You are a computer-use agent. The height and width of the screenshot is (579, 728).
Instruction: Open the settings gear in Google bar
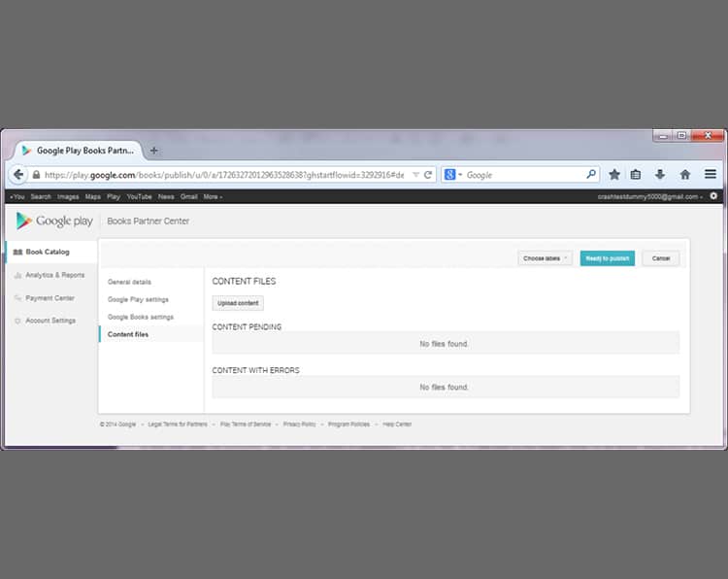713,196
